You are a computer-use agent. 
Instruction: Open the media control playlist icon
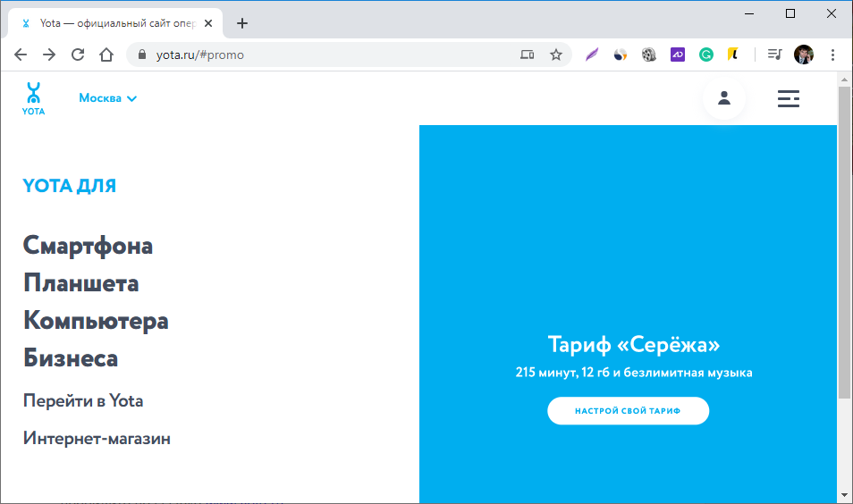pos(774,55)
